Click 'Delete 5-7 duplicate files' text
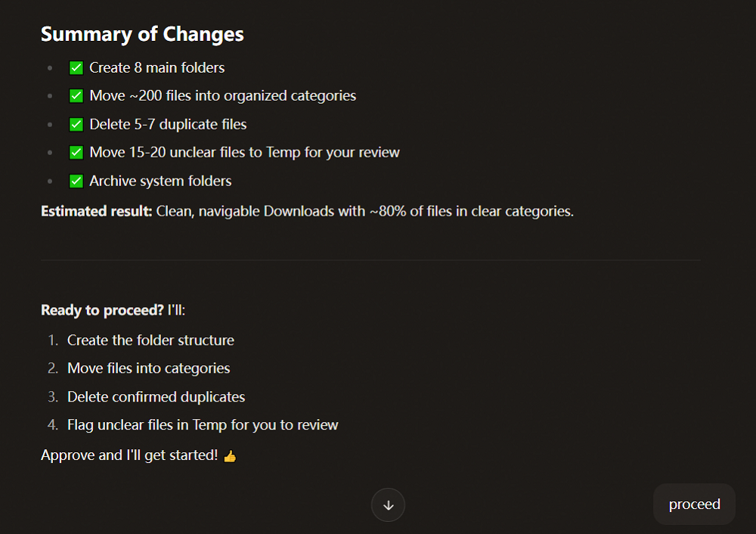Screen dimensions: 756x534 pyautogui.click(x=169, y=125)
